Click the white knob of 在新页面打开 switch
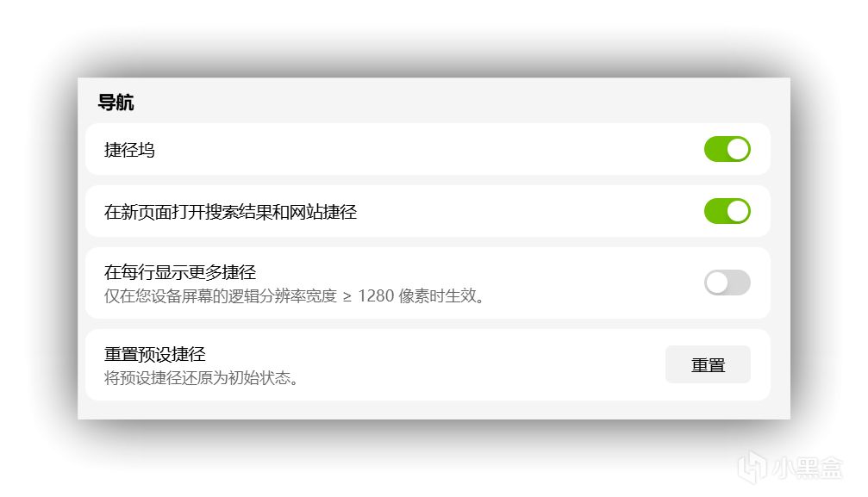 738,211
